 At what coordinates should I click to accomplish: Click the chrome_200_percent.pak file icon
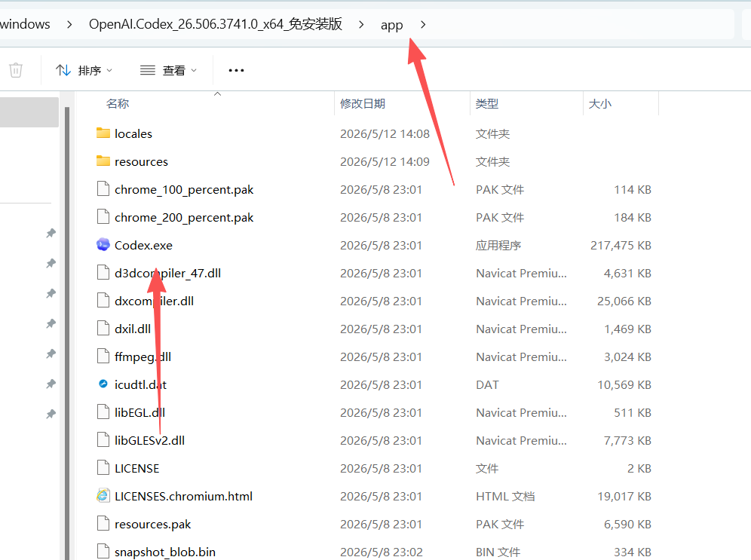pos(103,217)
